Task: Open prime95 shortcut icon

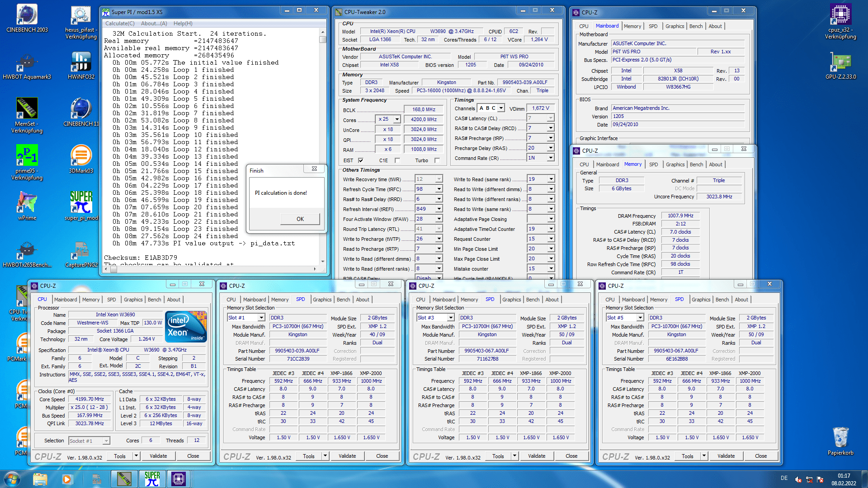Action: [x=27, y=162]
